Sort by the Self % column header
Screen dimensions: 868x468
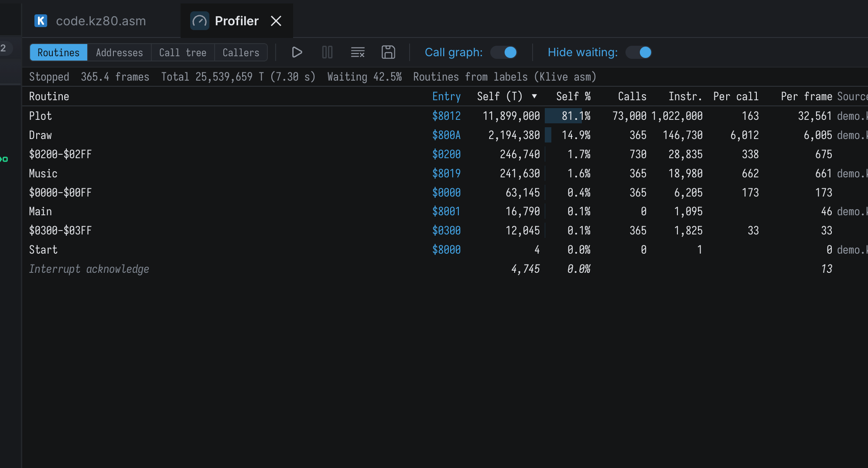click(573, 96)
